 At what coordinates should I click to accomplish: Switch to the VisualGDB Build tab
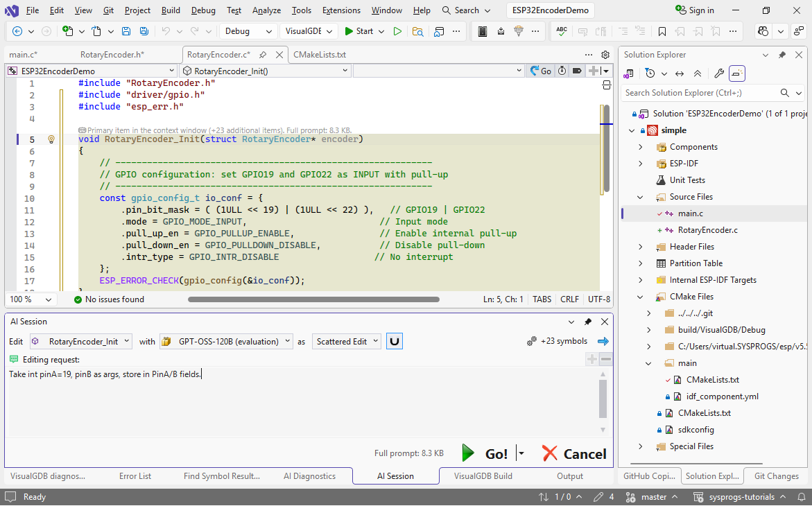[483, 476]
